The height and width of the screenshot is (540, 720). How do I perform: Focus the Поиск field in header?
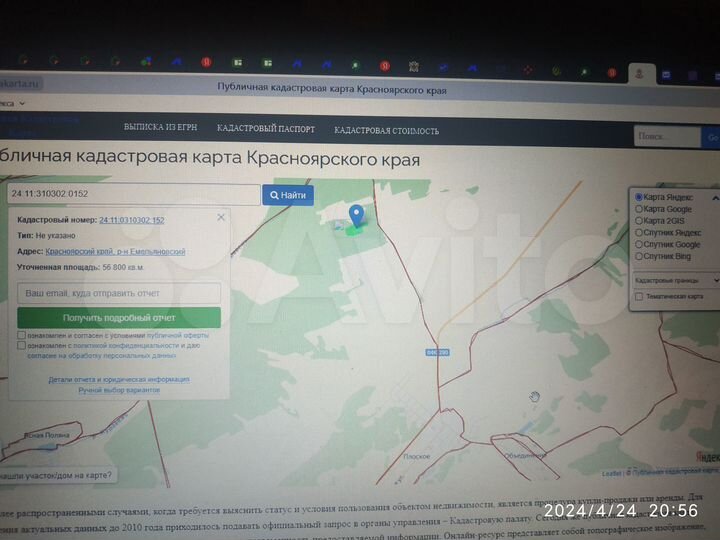point(666,137)
